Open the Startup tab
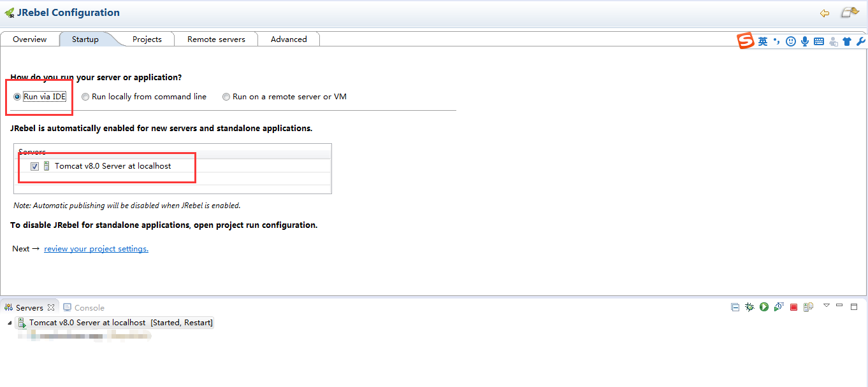868x387 pixels. [85, 39]
